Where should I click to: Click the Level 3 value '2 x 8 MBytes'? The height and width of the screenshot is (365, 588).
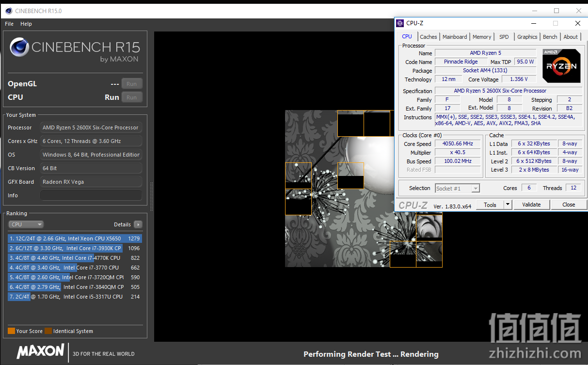coord(534,170)
